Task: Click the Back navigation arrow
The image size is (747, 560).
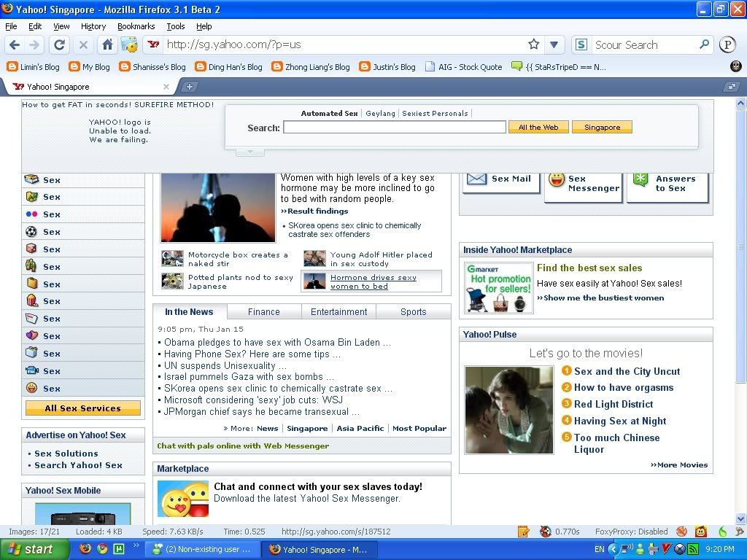Action: pyautogui.click(x=15, y=44)
